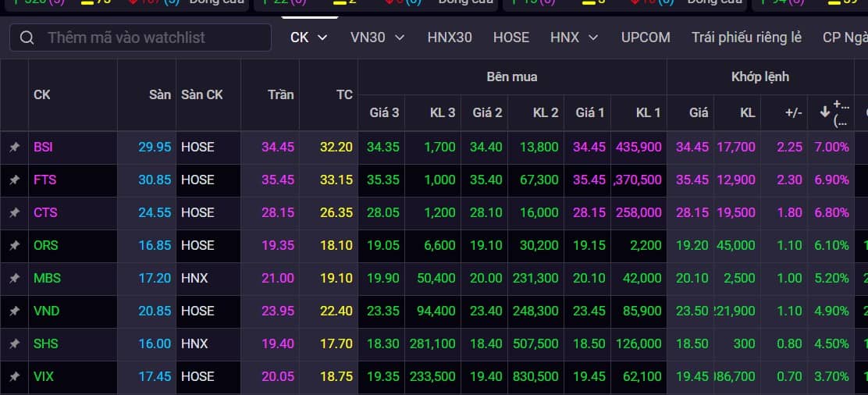
Task: Click the search magnifier icon in watchlist box
Action: 27,37
